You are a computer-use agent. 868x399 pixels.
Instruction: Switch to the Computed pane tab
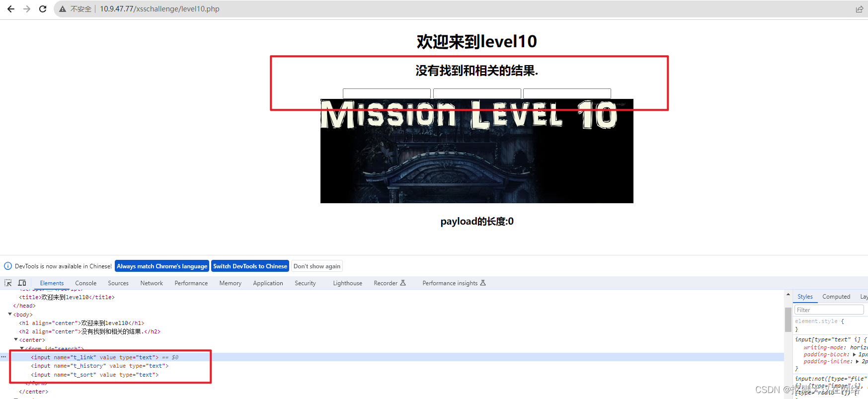point(836,297)
